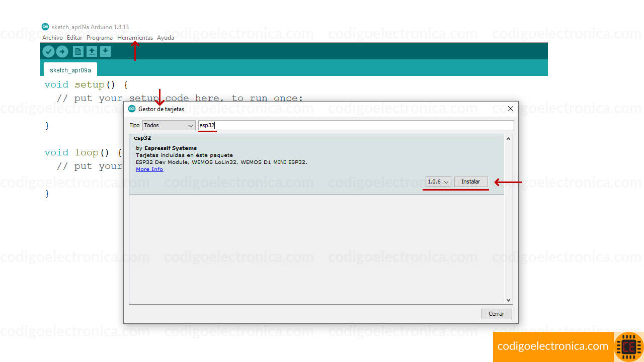Click the scroll down arrow in boards list

coord(508,300)
